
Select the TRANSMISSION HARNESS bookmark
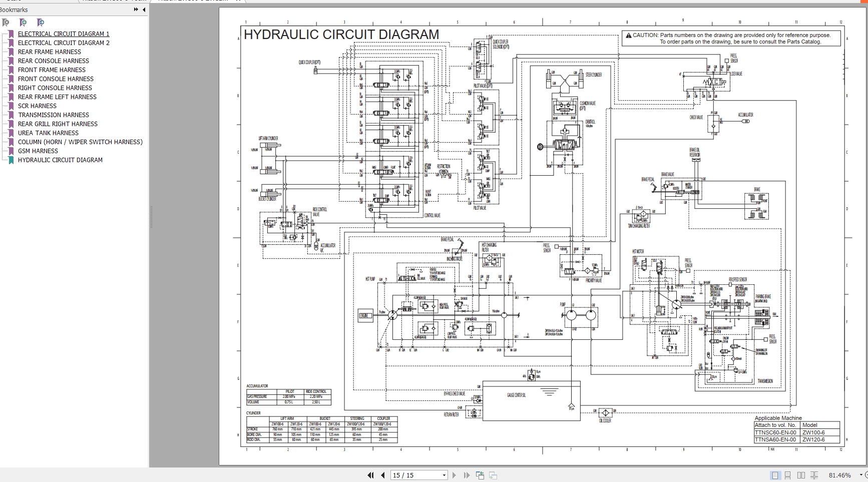[x=54, y=115]
